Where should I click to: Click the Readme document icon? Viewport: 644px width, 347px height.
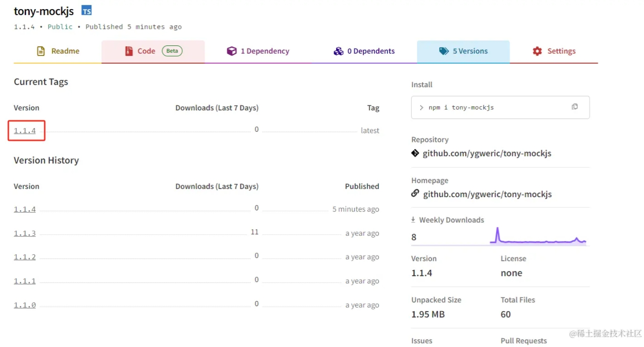click(x=41, y=51)
